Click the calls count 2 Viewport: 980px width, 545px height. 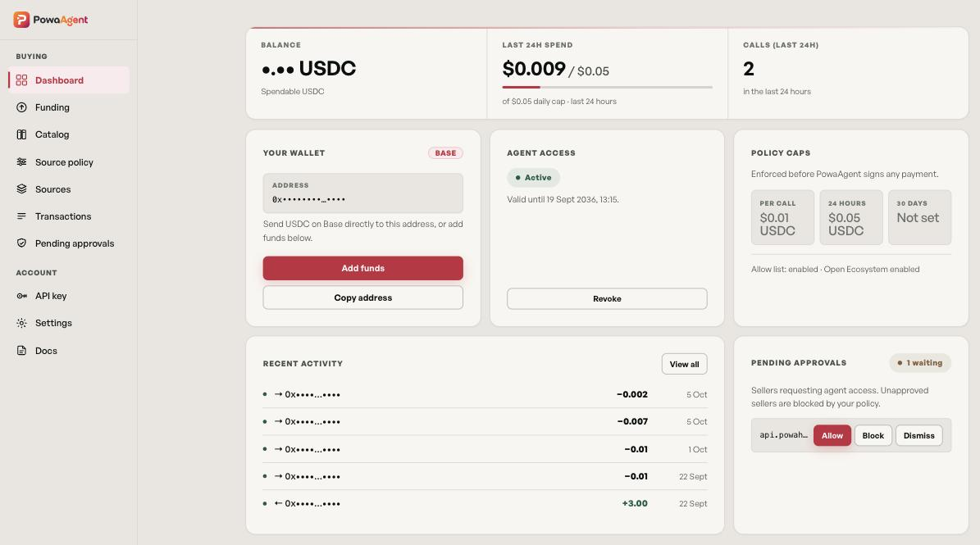coord(749,69)
